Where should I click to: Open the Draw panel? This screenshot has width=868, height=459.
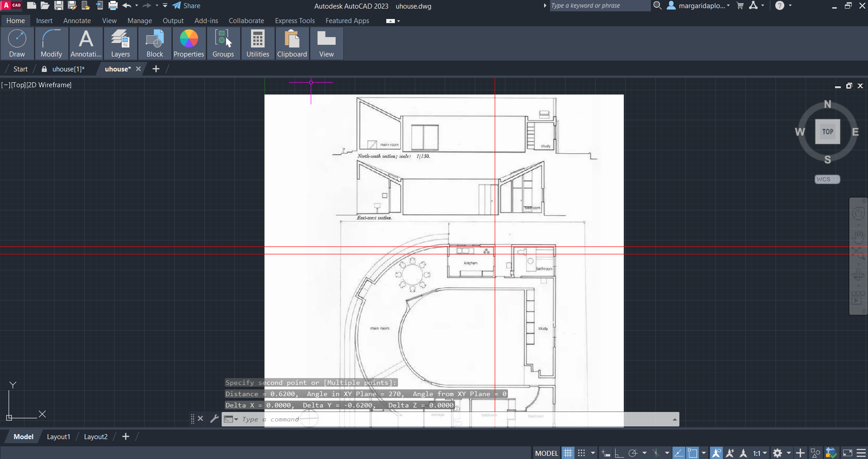(17, 43)
